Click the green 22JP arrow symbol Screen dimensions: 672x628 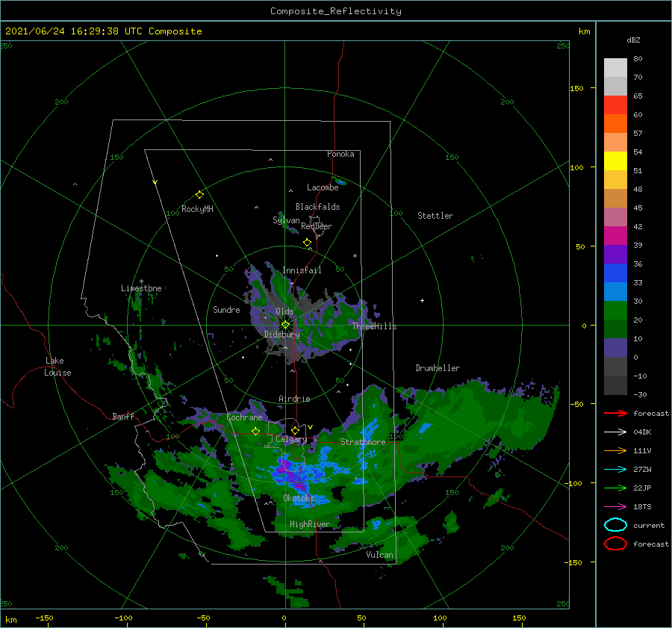click(x=615, y=488)
